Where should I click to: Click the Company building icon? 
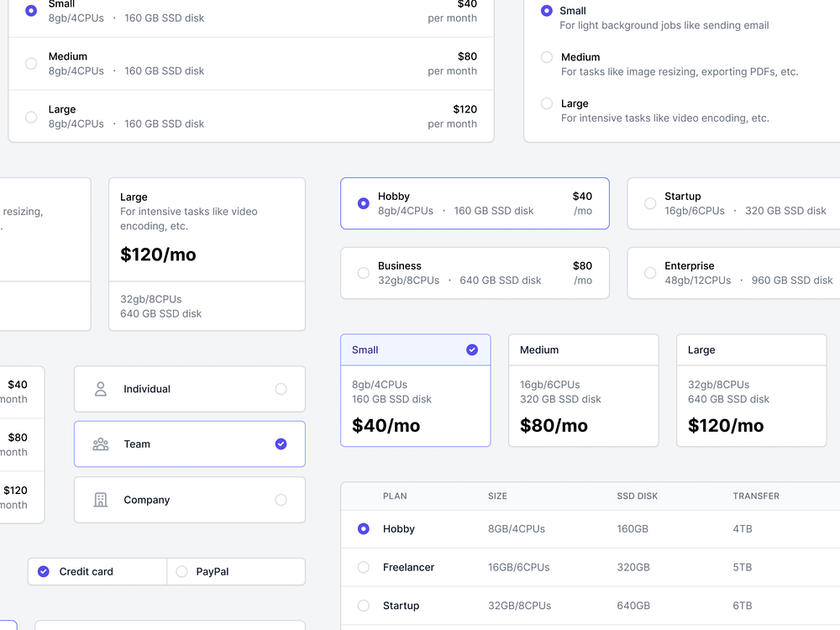[x=100, y=499]
